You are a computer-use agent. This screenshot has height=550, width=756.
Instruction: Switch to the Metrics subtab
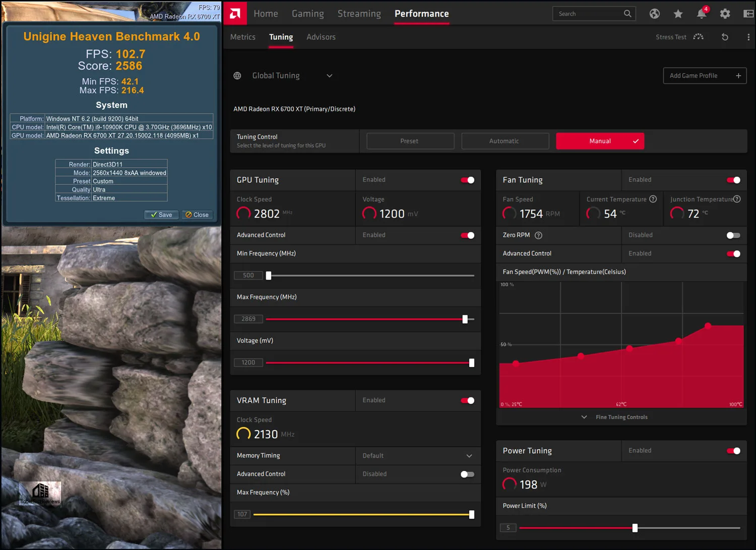coord(242,37)
